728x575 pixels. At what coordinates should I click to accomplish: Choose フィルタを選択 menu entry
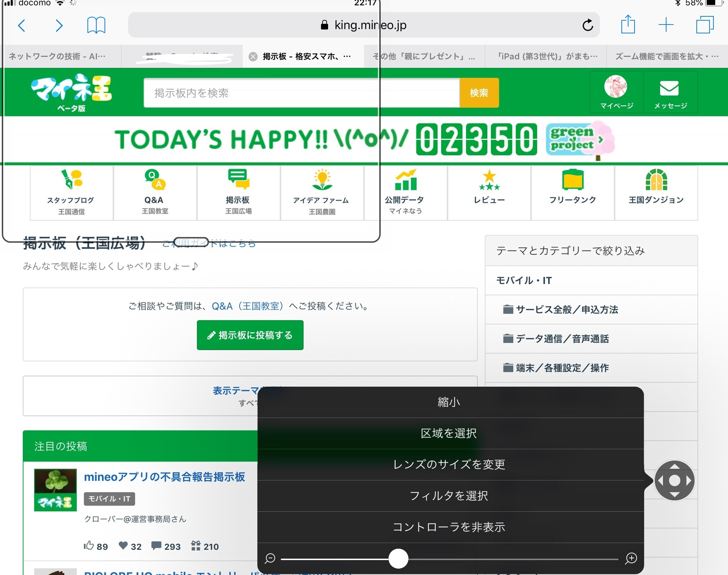point(449,496)
